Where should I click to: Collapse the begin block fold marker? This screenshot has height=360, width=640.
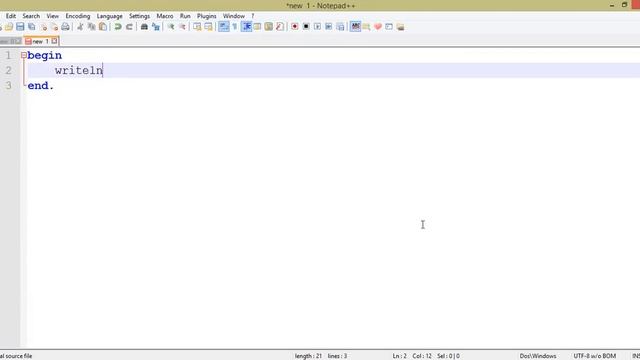[24, 55]
